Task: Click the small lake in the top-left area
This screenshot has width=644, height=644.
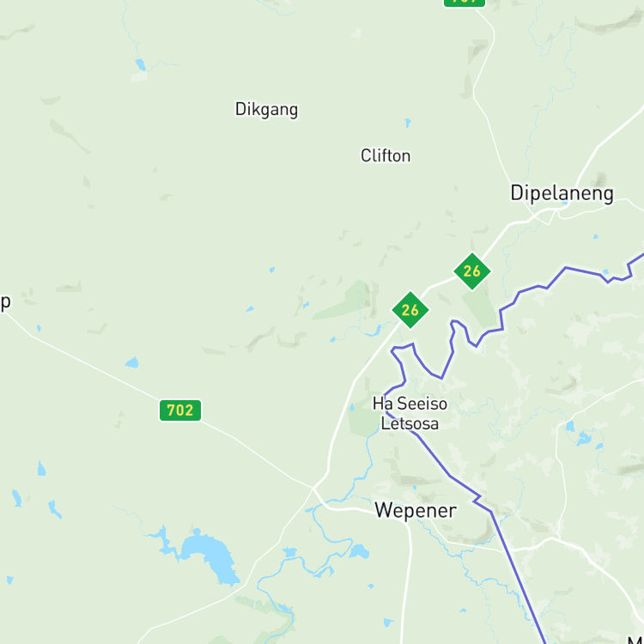Action: click(141, 64)
